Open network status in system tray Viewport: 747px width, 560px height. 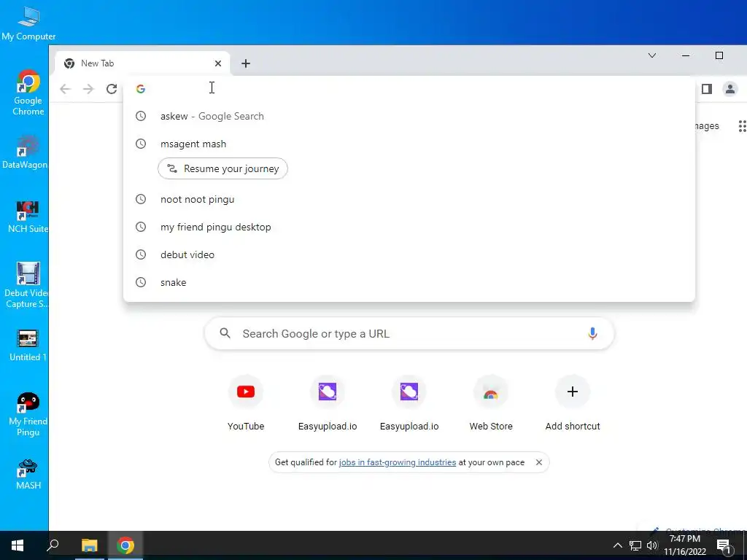(635, 545)
